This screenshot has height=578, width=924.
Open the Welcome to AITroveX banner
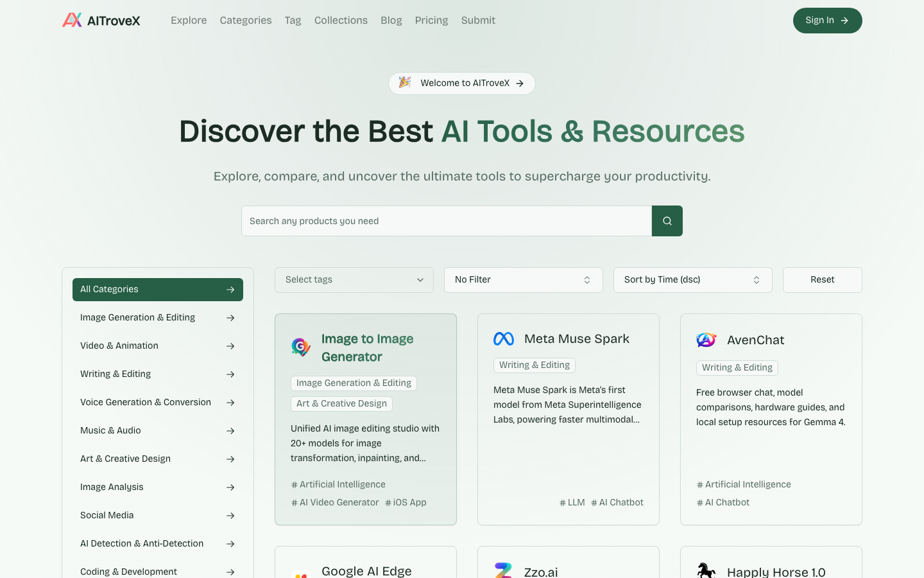click(x=462, y=83)
